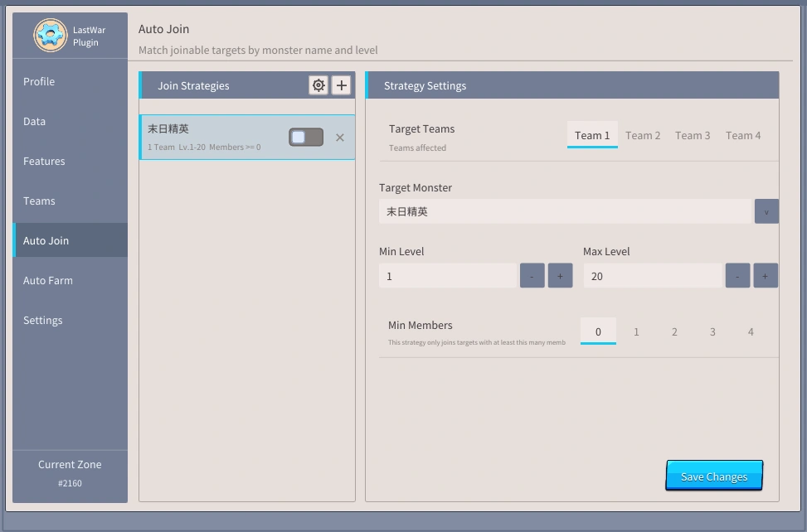Add a new join strategy
This screenshot has width=807, height=532.
341,85
